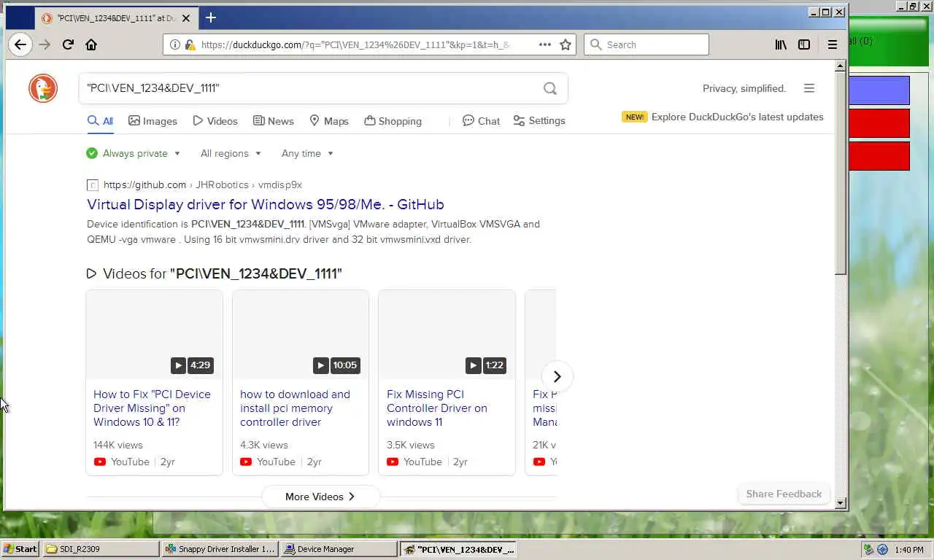Show next videos with arrow button
Screen dimensions: 934x560
(x=557, y=376)
